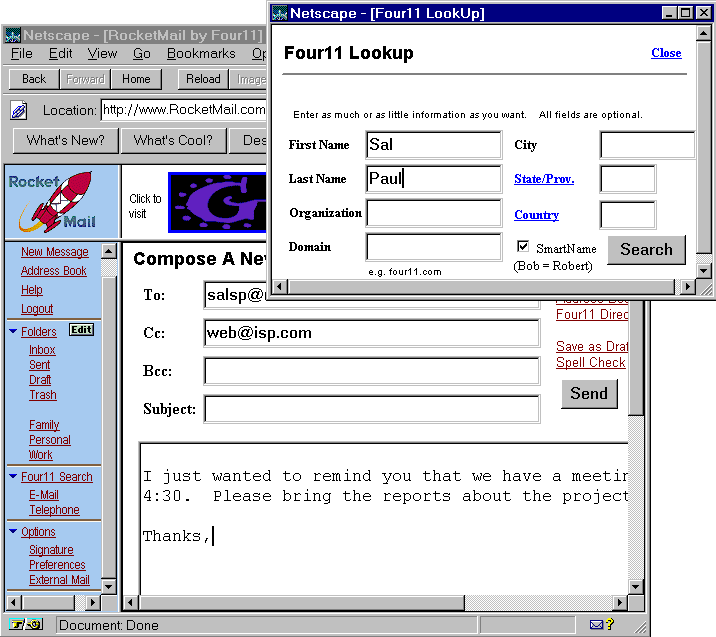
Task: Click the Save as Draft link
Action: click(x=592, y=347)
